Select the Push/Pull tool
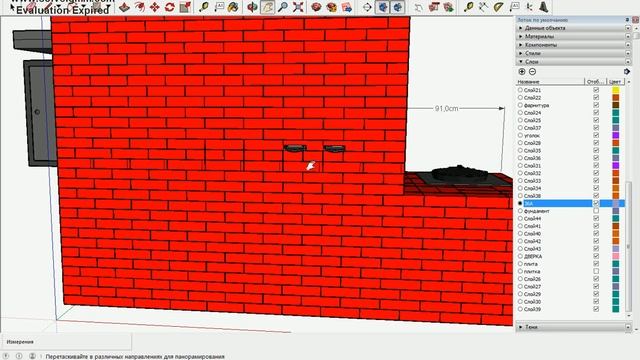640x360 pixels. (x=124, y=7)
